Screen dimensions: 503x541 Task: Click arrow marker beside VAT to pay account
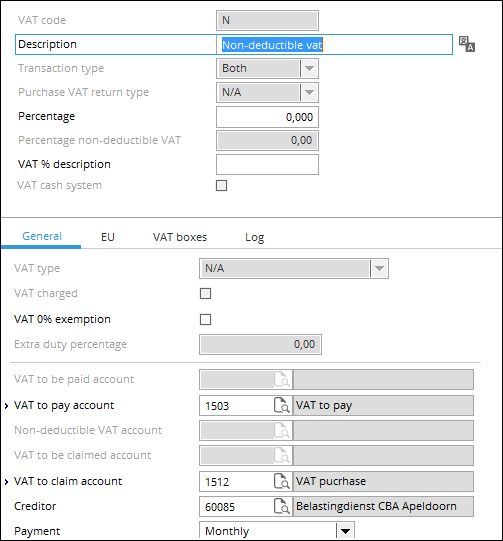click(x=6, y=406)
